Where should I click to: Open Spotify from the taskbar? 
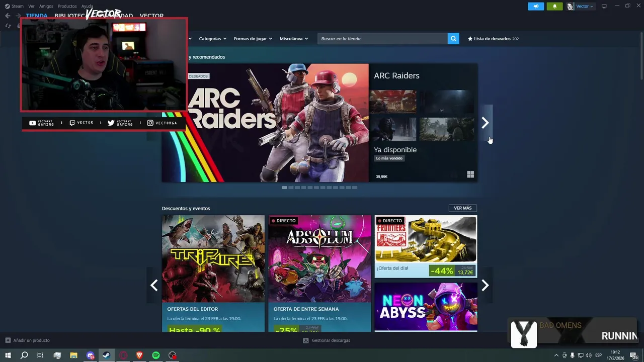156,355
